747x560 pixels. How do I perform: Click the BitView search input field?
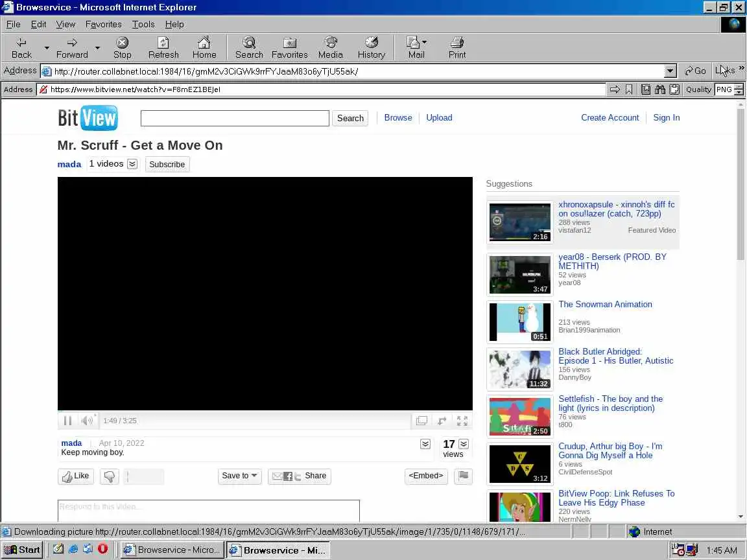pyautogui.click(x=235, y=118)
